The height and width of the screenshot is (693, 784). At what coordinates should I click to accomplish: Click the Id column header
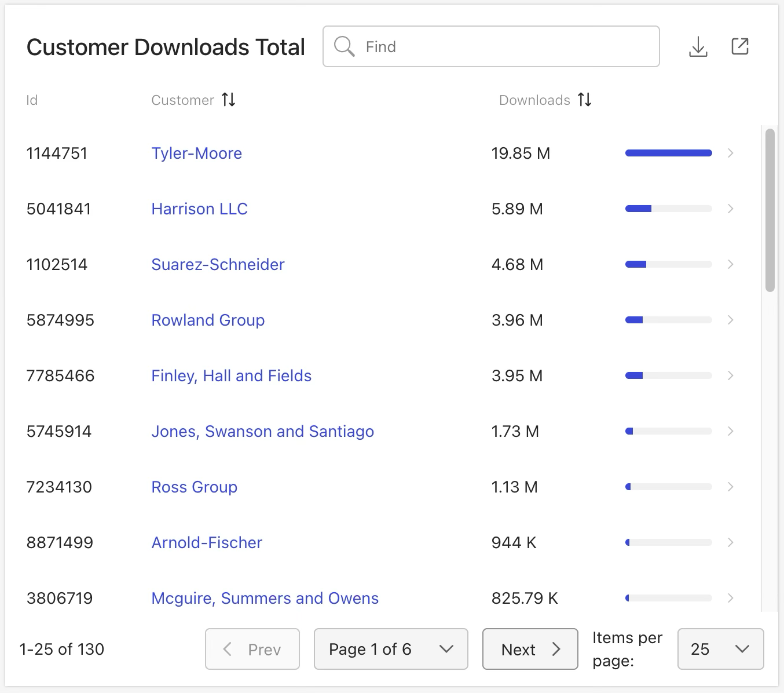point(32,100)
